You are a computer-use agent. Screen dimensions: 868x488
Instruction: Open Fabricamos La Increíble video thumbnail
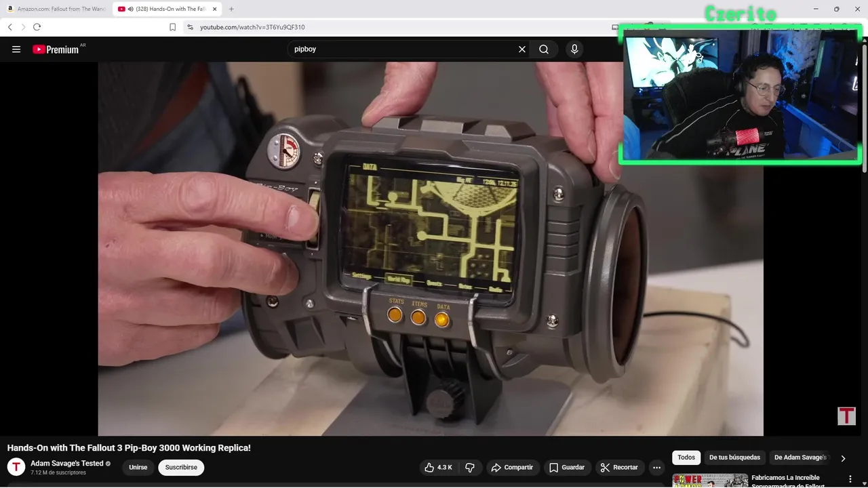point(710,481)
